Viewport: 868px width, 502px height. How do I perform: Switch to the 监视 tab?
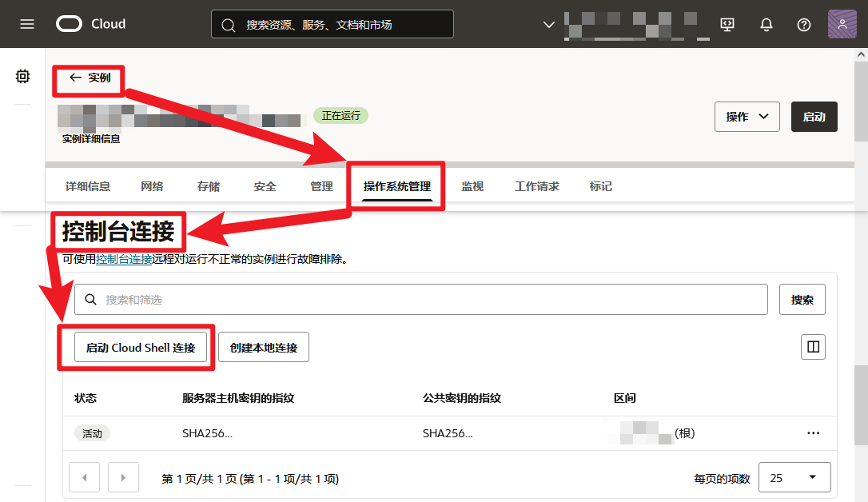coord(472,186)
